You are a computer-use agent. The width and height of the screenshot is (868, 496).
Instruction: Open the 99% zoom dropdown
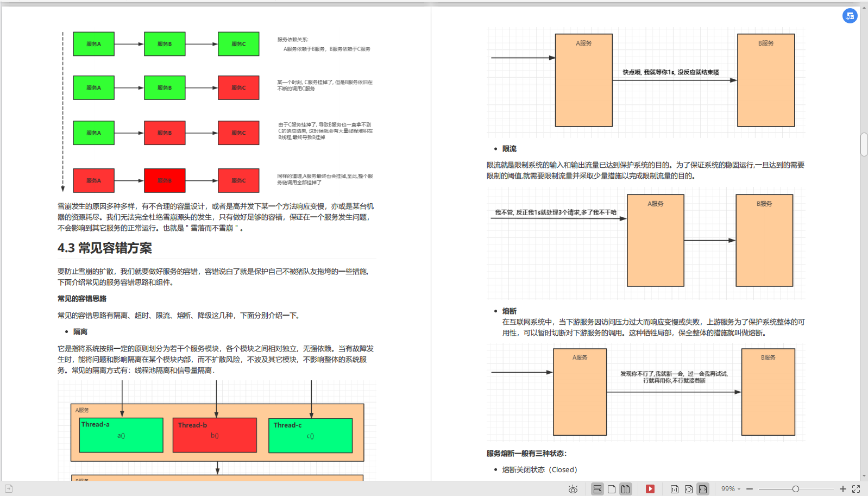[731, 489]
